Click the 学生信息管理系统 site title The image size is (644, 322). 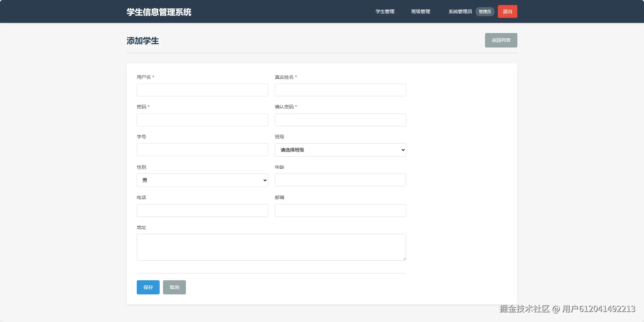[159, 12]
